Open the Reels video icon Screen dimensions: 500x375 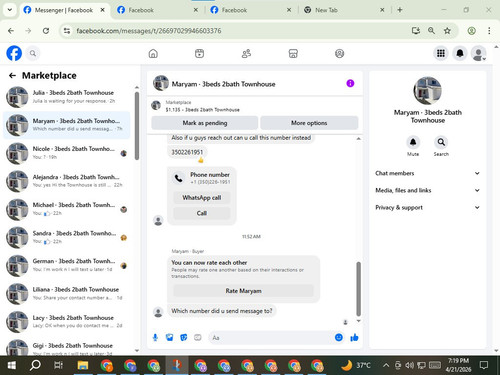point(199,53)
